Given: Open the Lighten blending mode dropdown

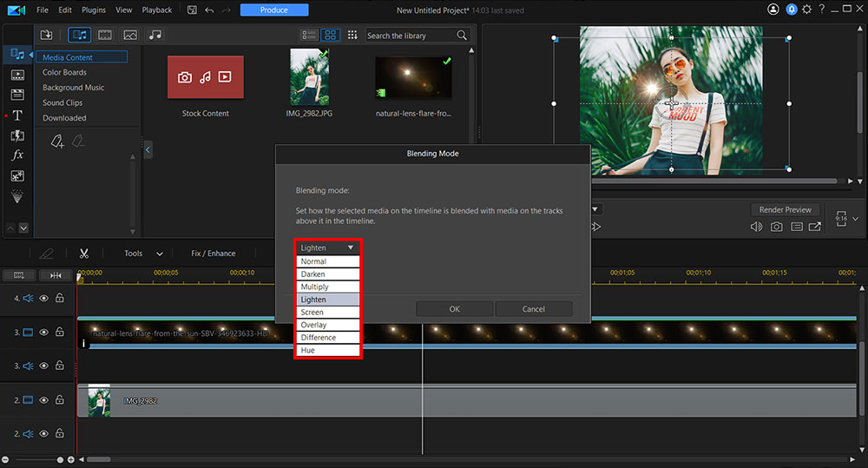Looking at the screenshot, I should (327, 247).
